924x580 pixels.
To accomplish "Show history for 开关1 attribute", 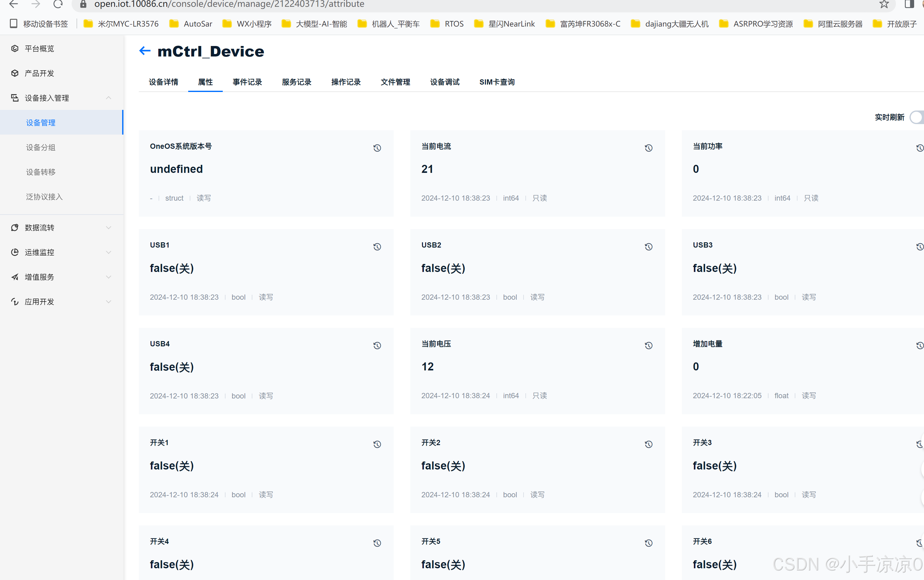I will point(377,444).
